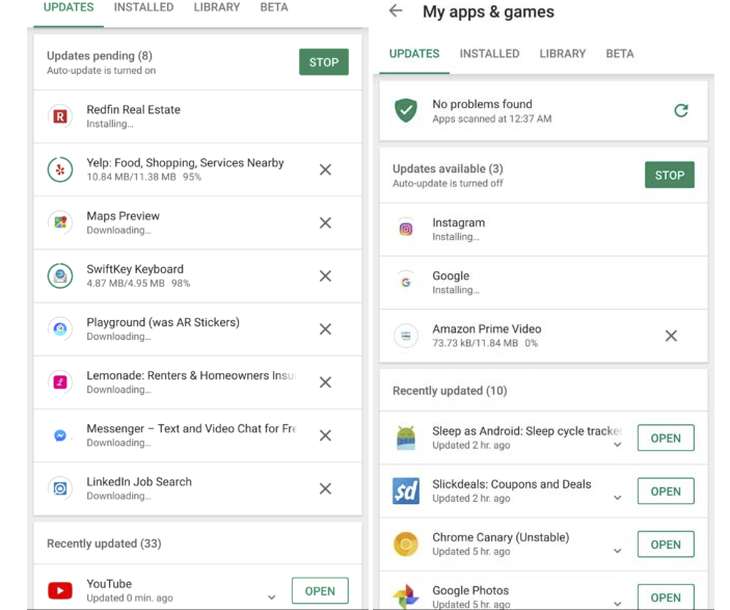Tap the refresh icon in No problems found
Image resolution: width=730 pixels, height=610 pixels.
coord(681,111)
